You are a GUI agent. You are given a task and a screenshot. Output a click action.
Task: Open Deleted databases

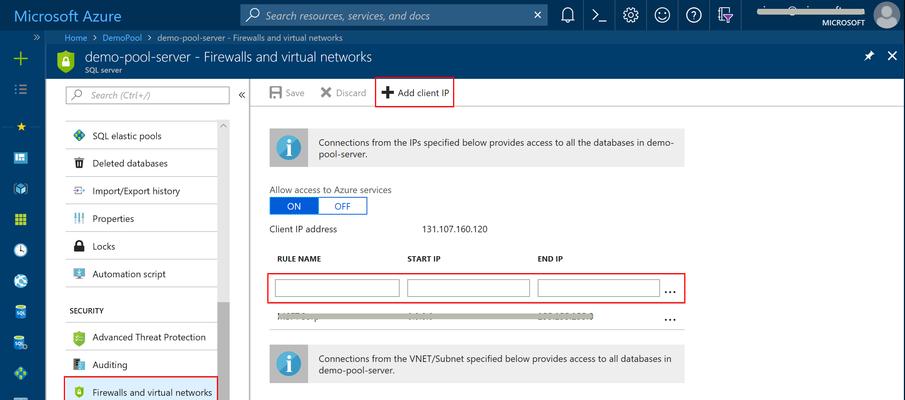[x=142, y=163]
